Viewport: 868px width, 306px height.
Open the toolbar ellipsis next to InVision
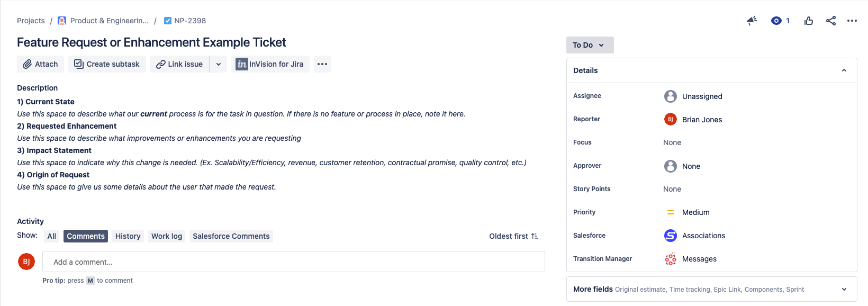coord(322,64)
